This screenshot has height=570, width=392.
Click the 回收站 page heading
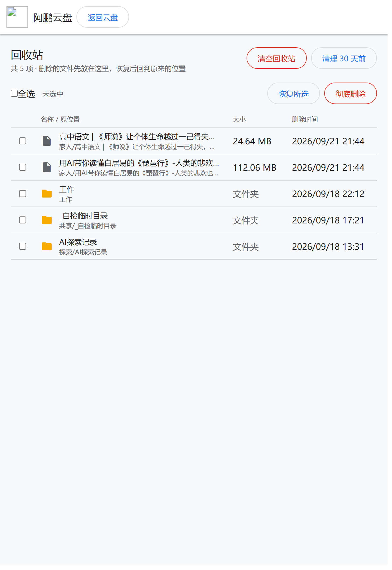pos(27,55)
